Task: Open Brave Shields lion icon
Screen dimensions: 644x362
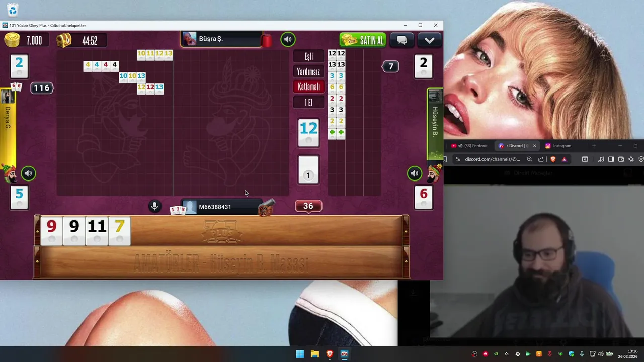Action: pyautogui.click(x=552, y=159)
